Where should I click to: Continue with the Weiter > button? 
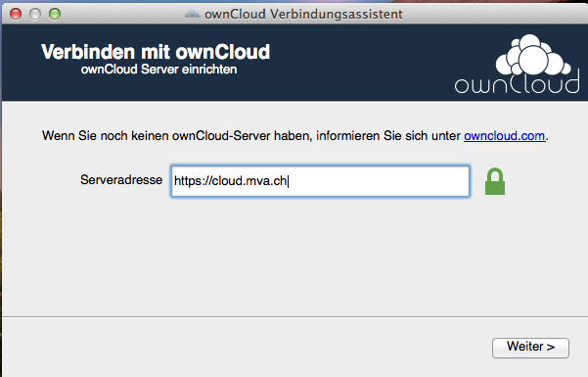[530, 348]
